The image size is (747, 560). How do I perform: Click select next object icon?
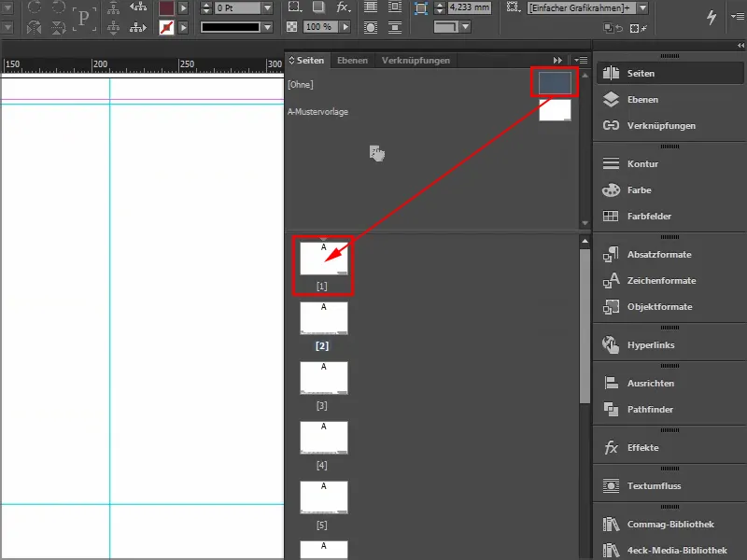(138, 28)
